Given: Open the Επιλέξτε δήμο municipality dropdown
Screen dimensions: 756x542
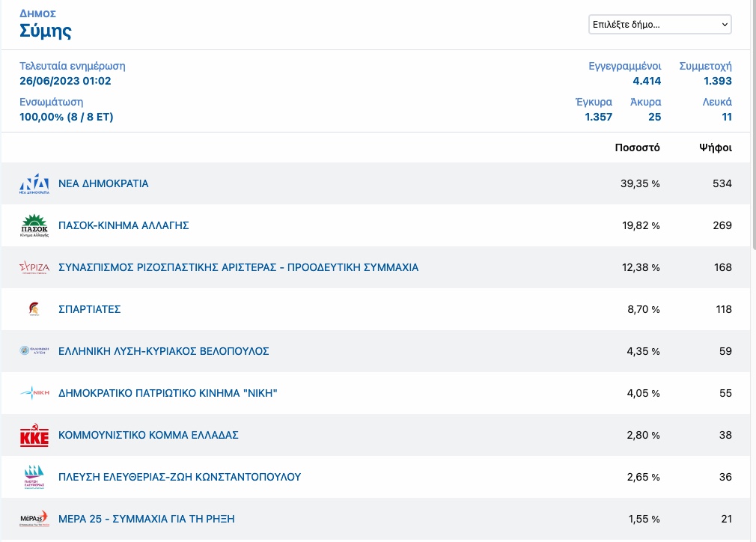Looking at the screenshot, I should pyautogui.click(x=659, y=25).
